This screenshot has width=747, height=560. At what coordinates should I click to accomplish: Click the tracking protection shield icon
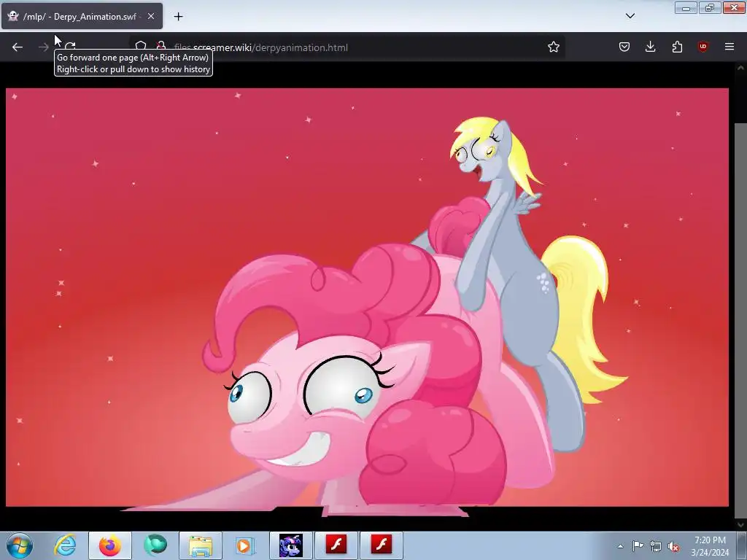141,46
